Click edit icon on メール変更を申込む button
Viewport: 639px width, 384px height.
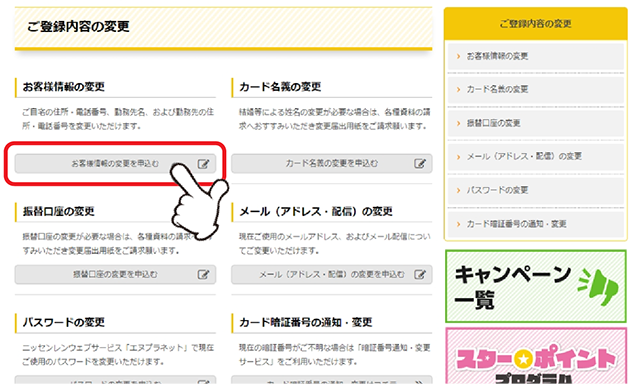(420, 274)
